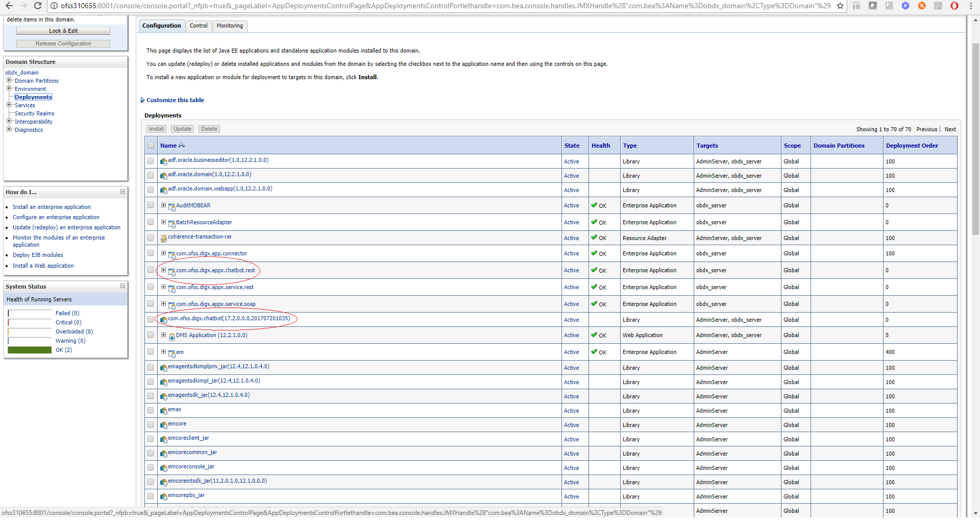Viewport: 980px width, 521px height.
Task: Check the emas row checkbox
Action: click(x=151, y=410)
